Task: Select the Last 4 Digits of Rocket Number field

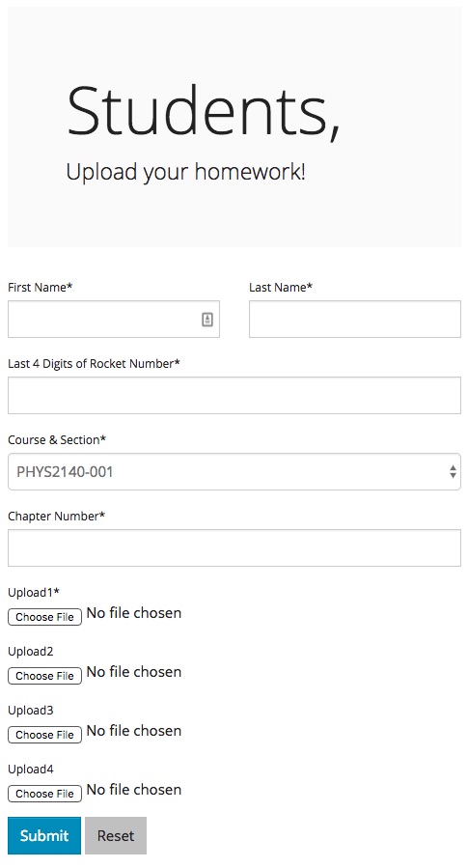Action: click(x=234, y=395)
